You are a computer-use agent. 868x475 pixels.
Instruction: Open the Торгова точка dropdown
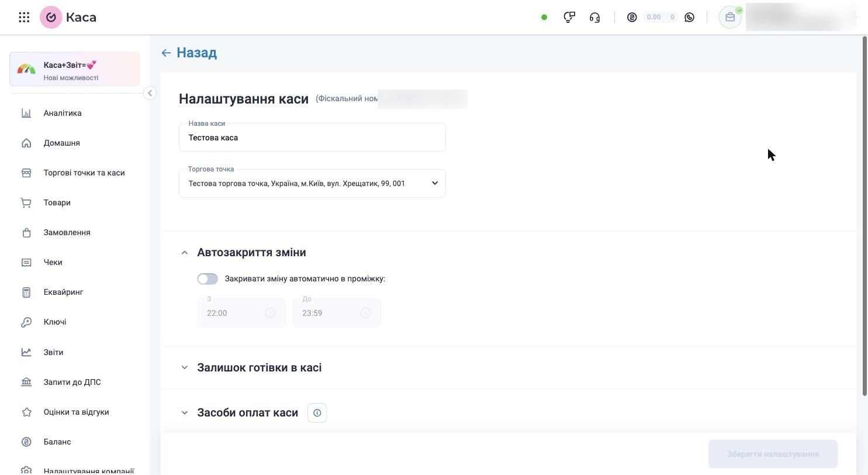click(312, 183)
